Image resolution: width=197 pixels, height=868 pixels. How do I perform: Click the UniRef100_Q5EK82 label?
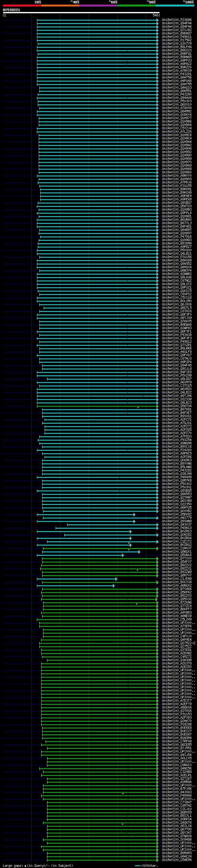point(177,515)
